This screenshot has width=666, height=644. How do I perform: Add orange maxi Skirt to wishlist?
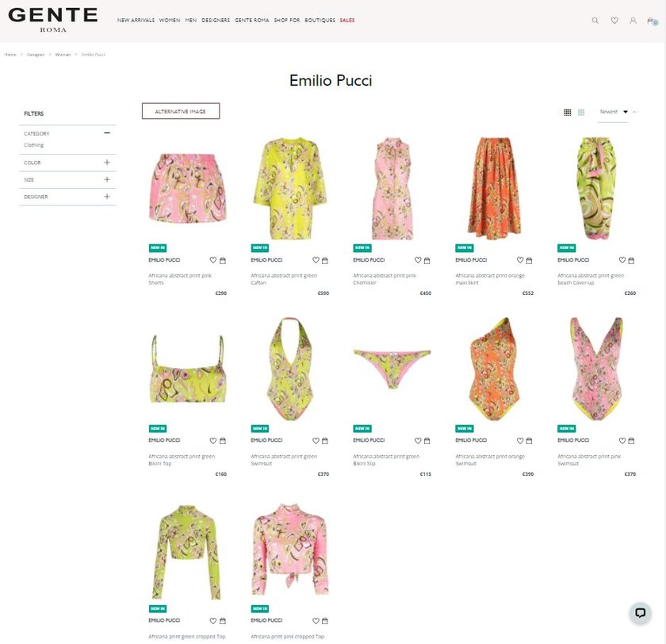tap(520, 260)
